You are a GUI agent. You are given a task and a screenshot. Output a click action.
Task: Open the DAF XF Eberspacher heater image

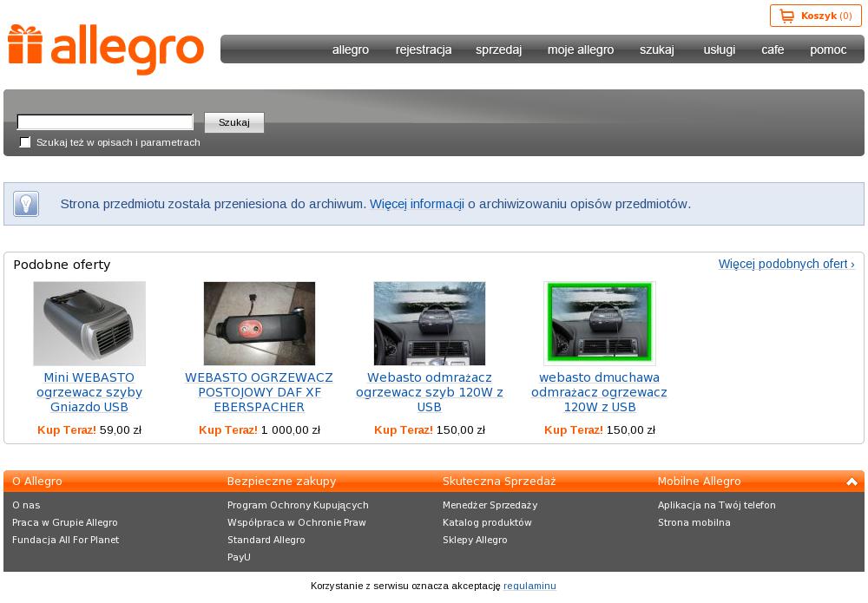pos(260,324)
